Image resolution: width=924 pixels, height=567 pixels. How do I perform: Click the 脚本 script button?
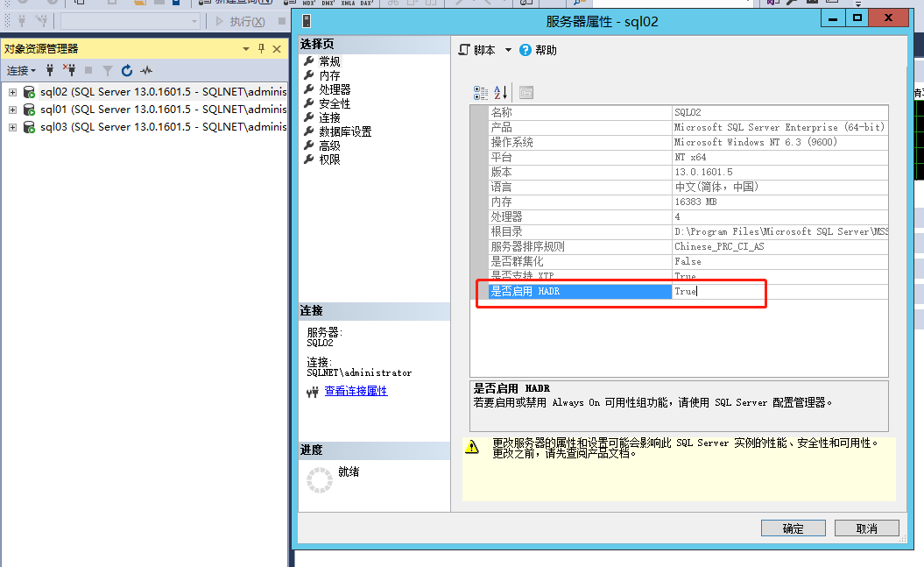[477, 50]
